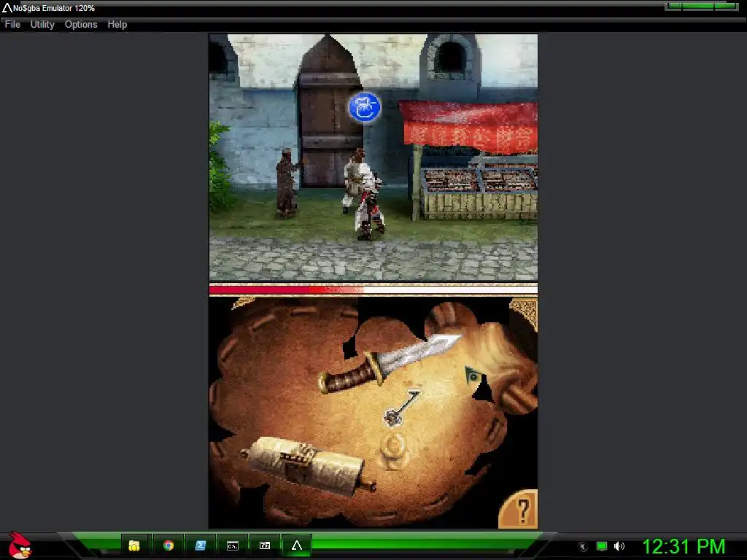Open Command Prompt from the taskbar
The height and width of the screenshot is (560, 747).
pos(233,545)
